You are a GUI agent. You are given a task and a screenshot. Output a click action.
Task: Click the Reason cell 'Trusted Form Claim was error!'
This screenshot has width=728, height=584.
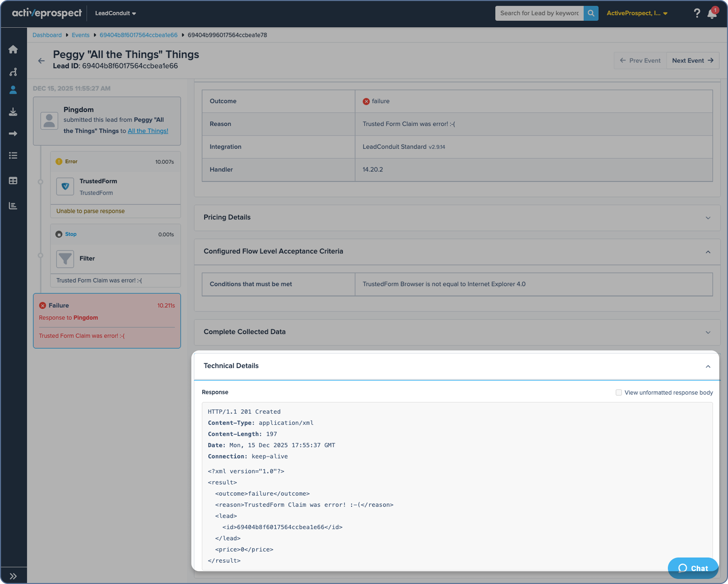(409, 124)
